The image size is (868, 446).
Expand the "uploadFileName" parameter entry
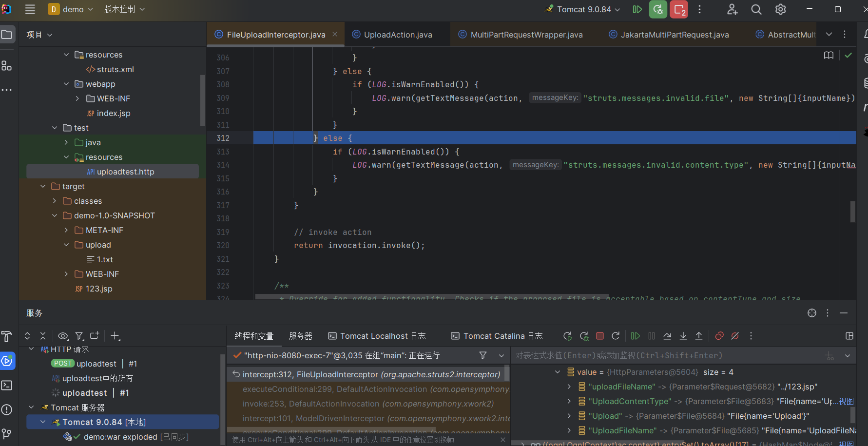point(569,387)
